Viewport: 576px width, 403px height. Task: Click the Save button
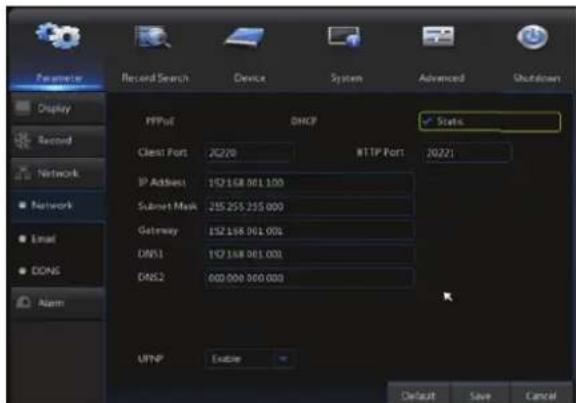point(480,395)
